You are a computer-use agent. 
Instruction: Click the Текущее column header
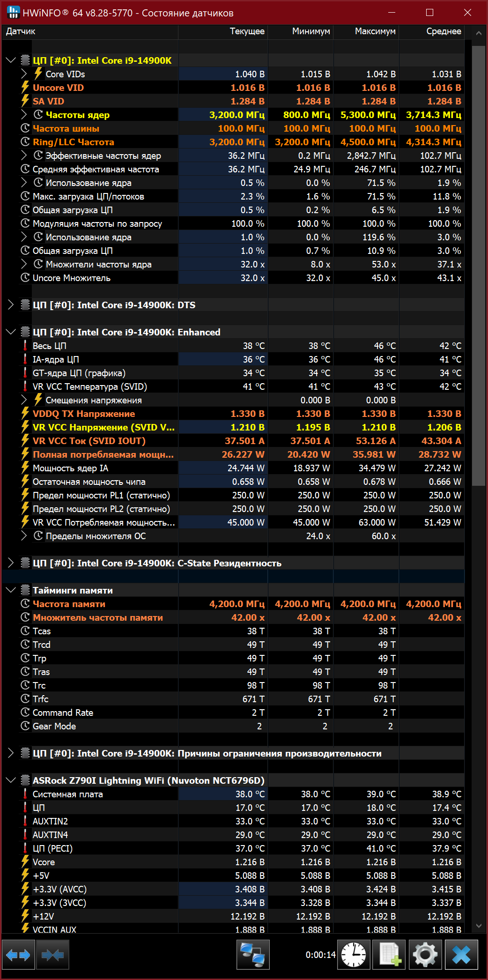tap(223, 31)
